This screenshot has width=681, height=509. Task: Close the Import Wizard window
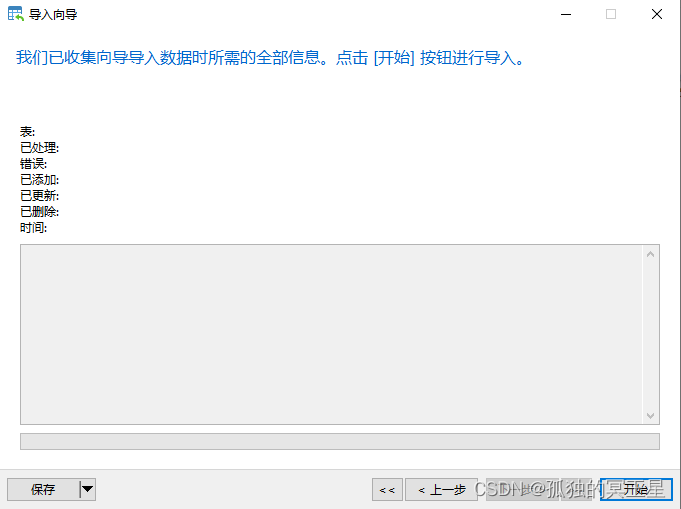[657, 14]
